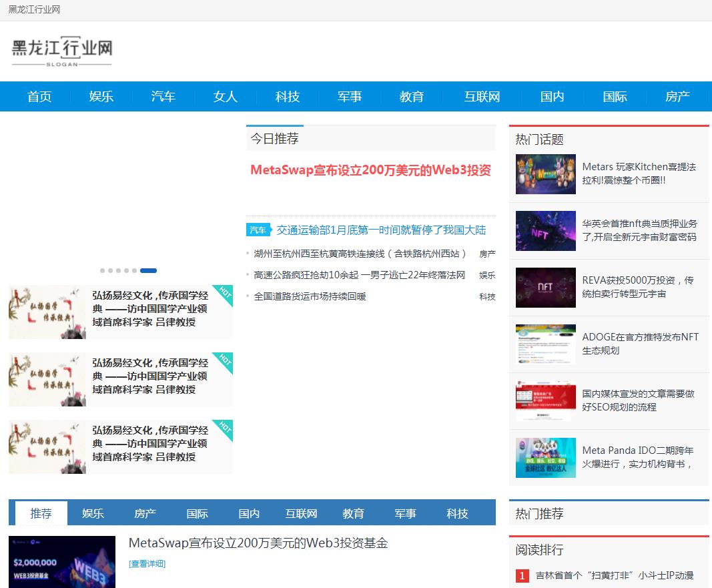Click the 热门话题 section heading
712x588 pixels.
pyautogui.click(x=539, y=139)
